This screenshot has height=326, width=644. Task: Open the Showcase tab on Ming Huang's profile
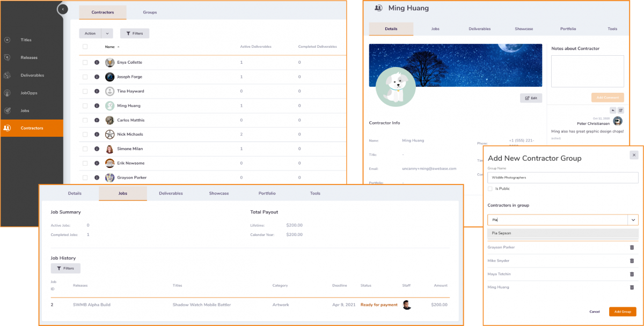(524, 29)
